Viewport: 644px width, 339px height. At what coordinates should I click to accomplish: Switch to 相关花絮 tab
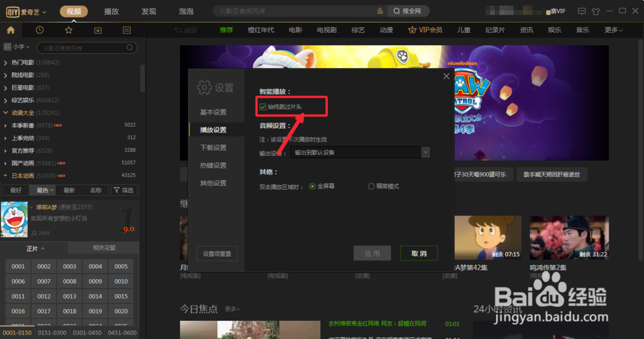click(104, 248)
